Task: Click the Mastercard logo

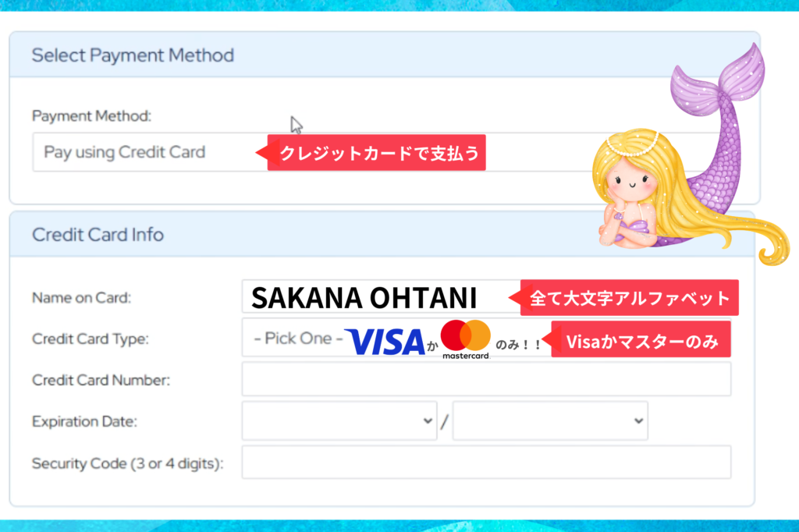Action: click(465, 339)
